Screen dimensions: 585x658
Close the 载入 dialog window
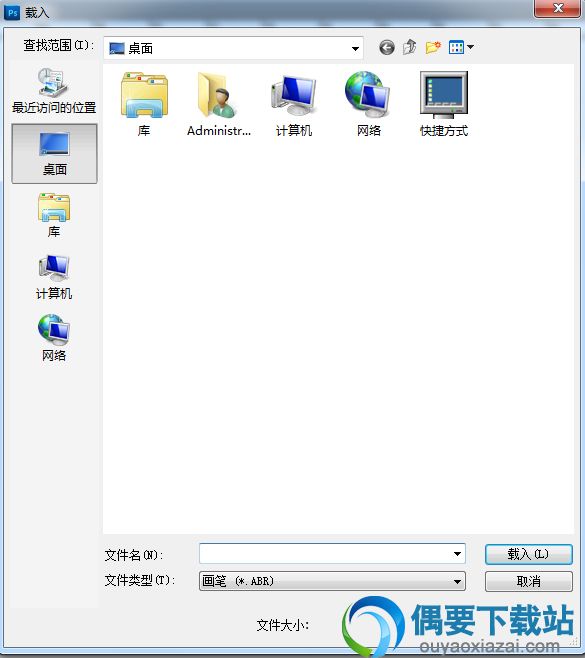tap(558, 8)
